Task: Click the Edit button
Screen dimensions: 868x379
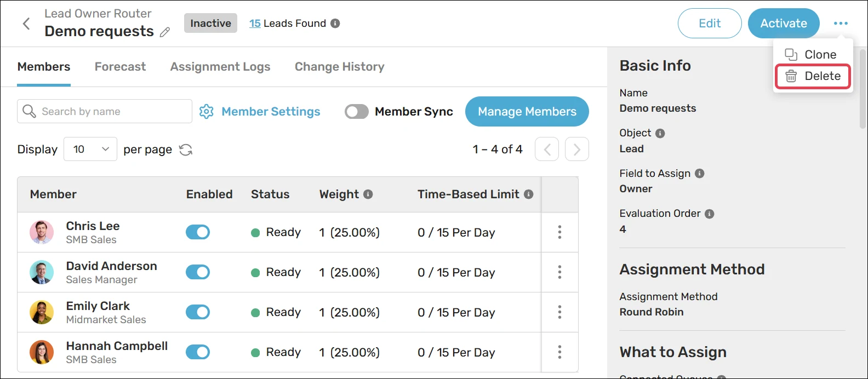Action: click(710, 24)
